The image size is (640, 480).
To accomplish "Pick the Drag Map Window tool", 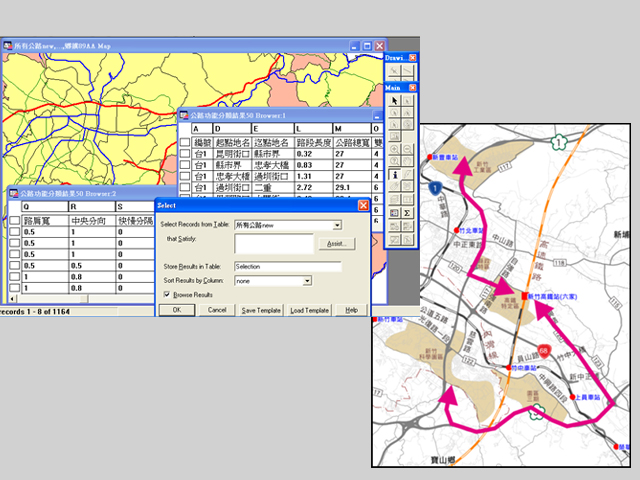I will coord(408,185).
